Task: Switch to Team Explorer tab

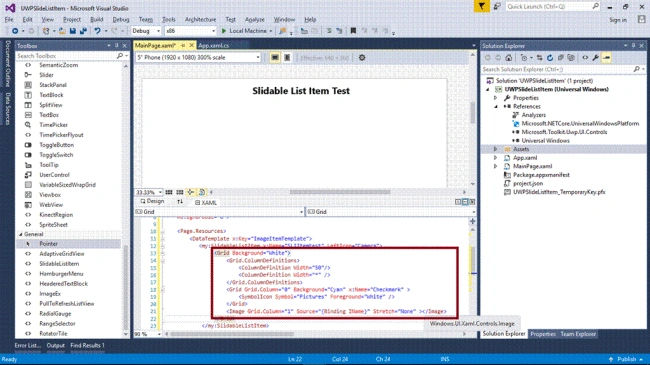Action: tap(578, 334)
